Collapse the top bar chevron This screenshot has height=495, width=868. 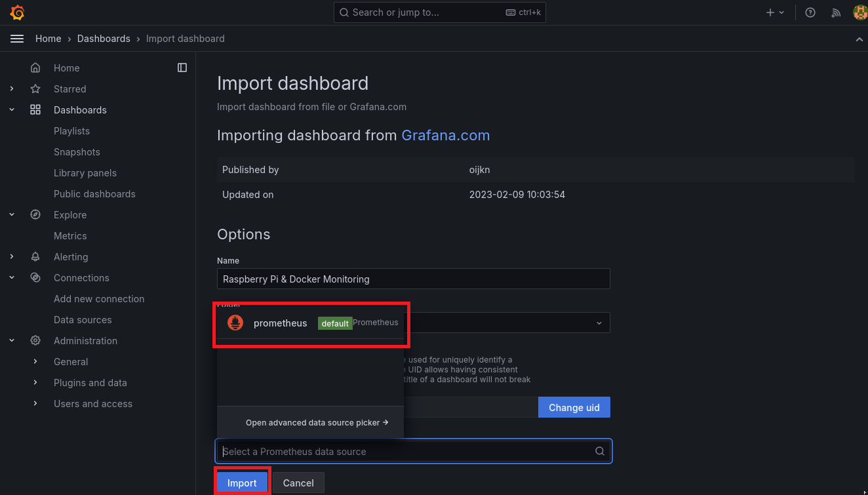[859, 39]
